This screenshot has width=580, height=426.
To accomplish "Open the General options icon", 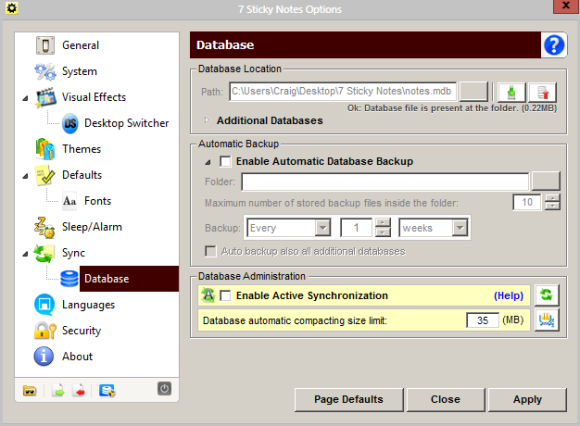I will coord(45,45).
